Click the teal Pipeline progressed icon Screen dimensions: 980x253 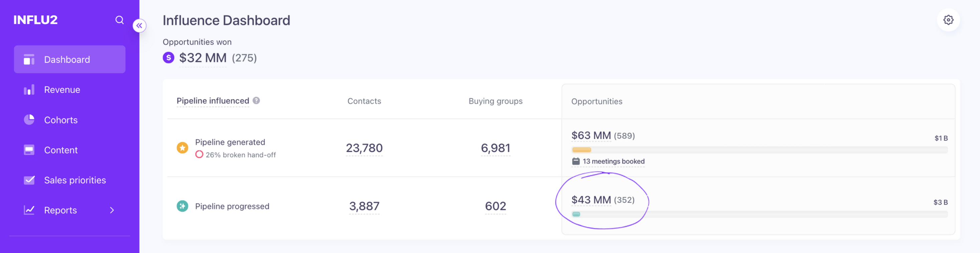[182, 206]
